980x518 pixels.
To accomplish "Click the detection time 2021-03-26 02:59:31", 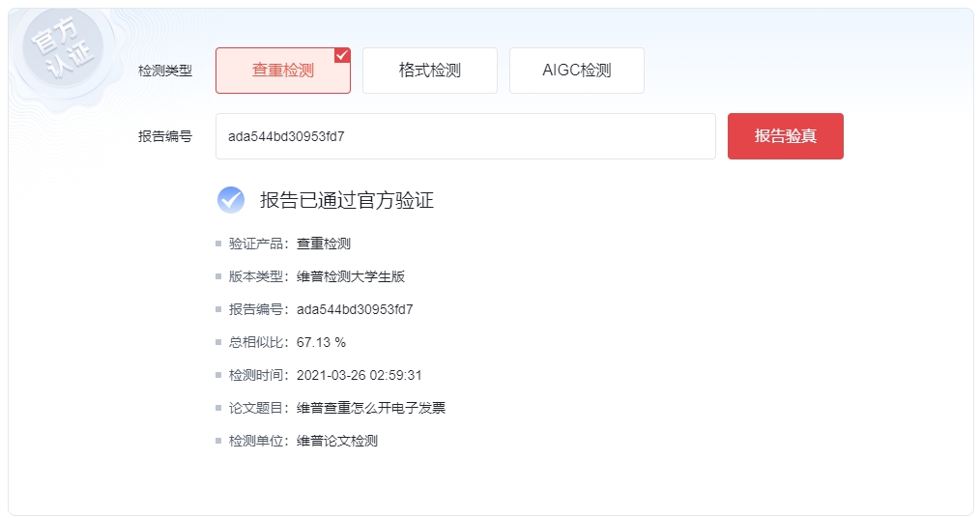I will click(360, 375).
